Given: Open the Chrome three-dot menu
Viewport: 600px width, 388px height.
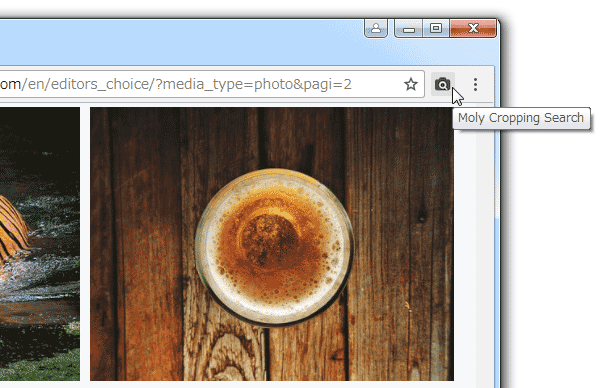Looking at the screenshot, I should point(475,84).
